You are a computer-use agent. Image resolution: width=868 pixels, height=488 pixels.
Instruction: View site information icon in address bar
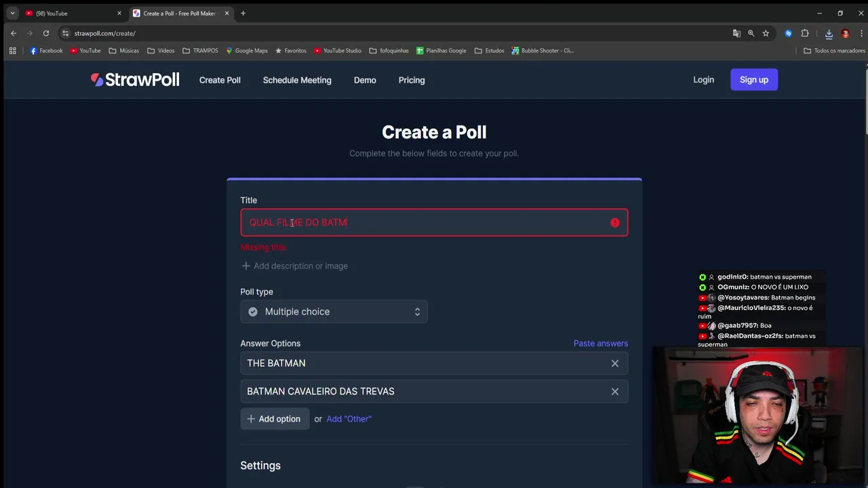click(x=65, y=33)
